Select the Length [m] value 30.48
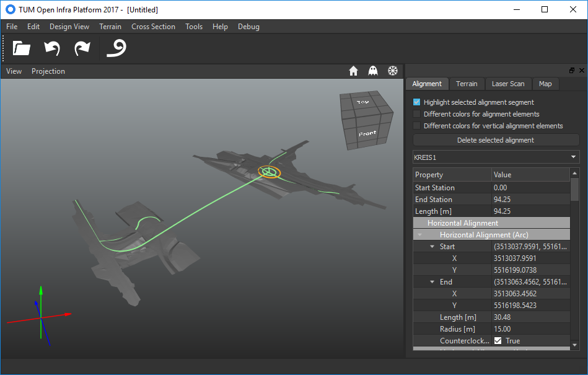588x375 pixels. [x=502, y=317]
